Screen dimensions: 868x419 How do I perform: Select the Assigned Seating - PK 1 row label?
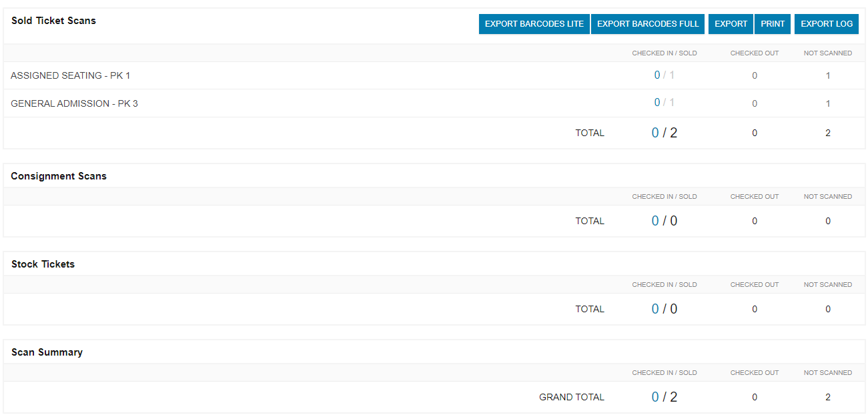click(x=71, y=75)
